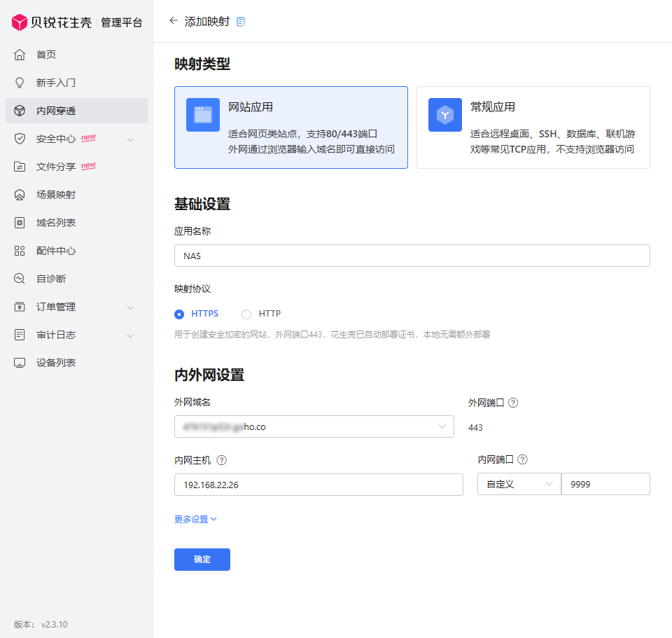672x638 pixels.
Task: Expand the 订单管理 sidebar submenu chevron
Action: point(130,307)
